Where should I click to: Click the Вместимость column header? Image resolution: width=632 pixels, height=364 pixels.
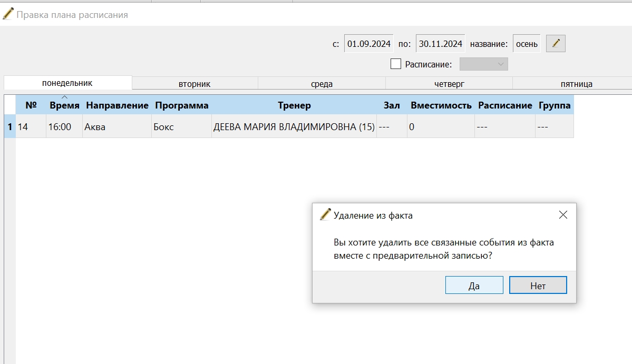(x=441, y=105)
